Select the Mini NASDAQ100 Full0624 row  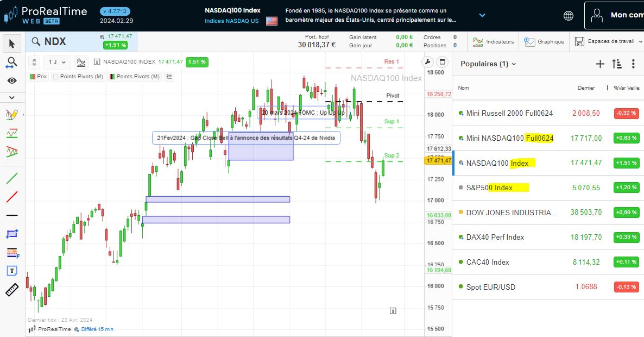click(548, 138)
